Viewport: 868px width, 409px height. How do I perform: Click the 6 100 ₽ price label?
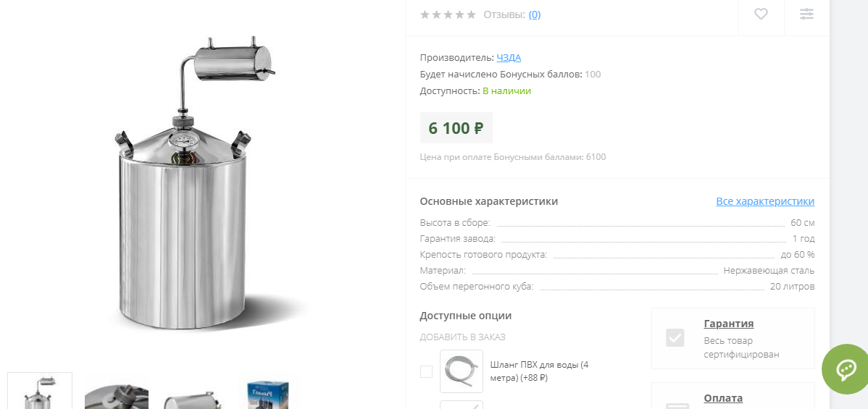(x=456, y=128)
